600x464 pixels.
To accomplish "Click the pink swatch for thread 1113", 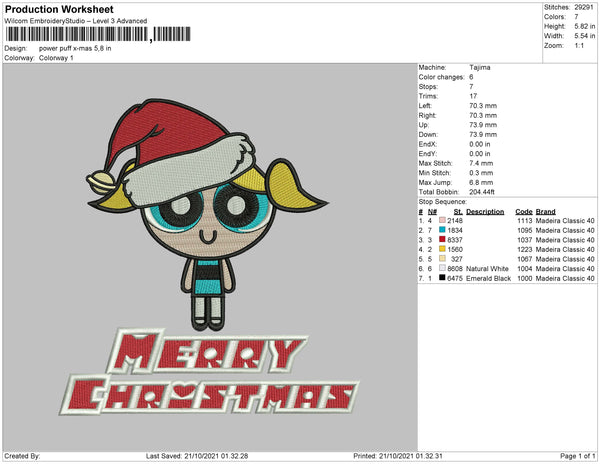I will click(x=442, y=220).
